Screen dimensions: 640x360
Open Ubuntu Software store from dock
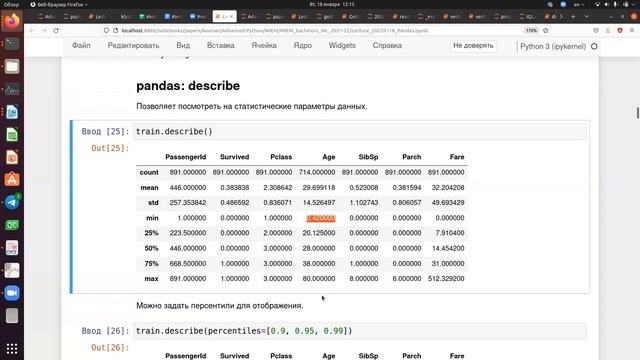12,180
